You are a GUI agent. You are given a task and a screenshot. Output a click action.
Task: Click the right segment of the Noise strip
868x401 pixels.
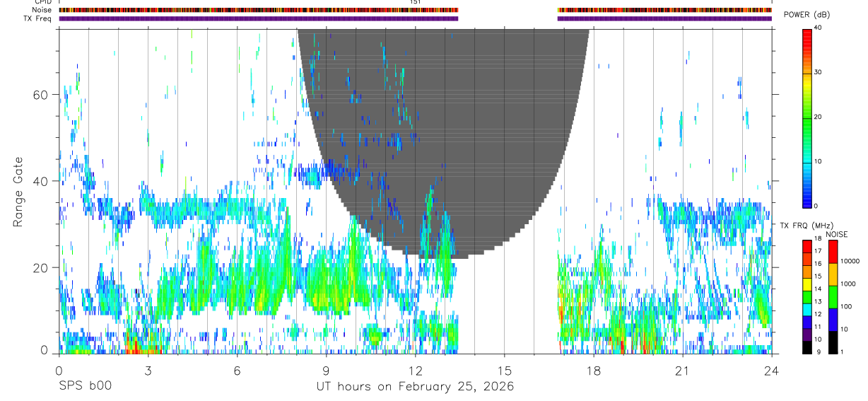(x=664, y=10)
